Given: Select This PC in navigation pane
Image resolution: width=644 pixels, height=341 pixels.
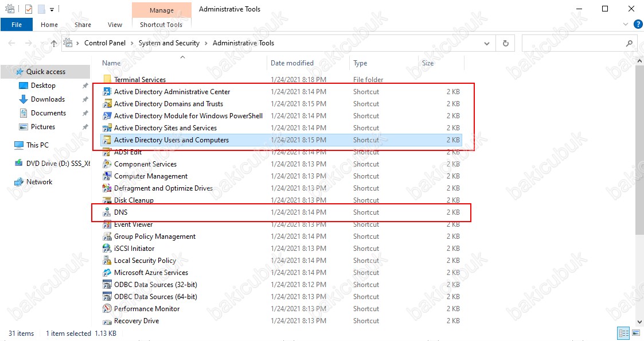Looking at the screenshot, I should pyautogui.click(x=37, y=145).
